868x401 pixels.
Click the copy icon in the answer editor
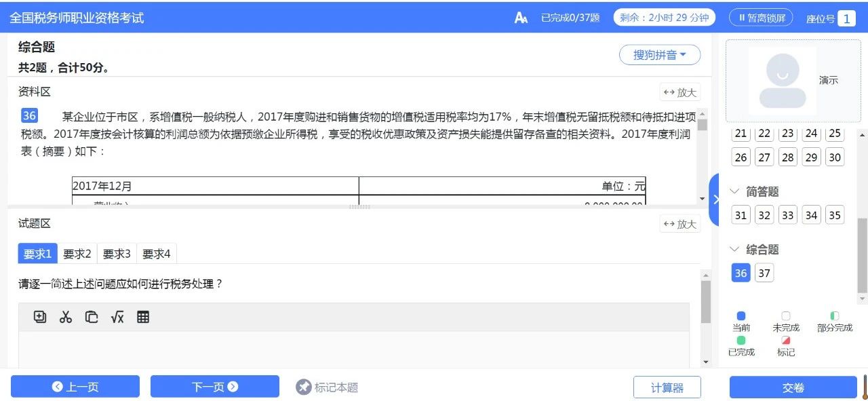(x=92, y=316)
